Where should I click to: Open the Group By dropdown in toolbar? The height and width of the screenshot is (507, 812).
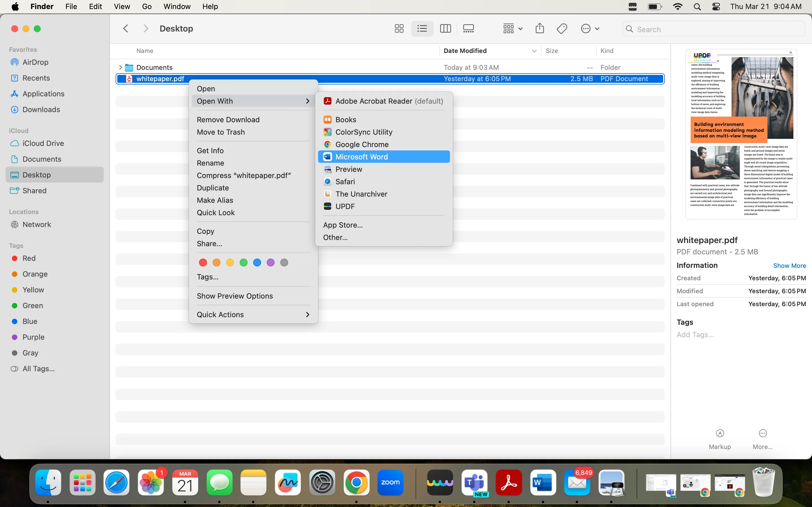pyautogui.click(x=512, y=28)
